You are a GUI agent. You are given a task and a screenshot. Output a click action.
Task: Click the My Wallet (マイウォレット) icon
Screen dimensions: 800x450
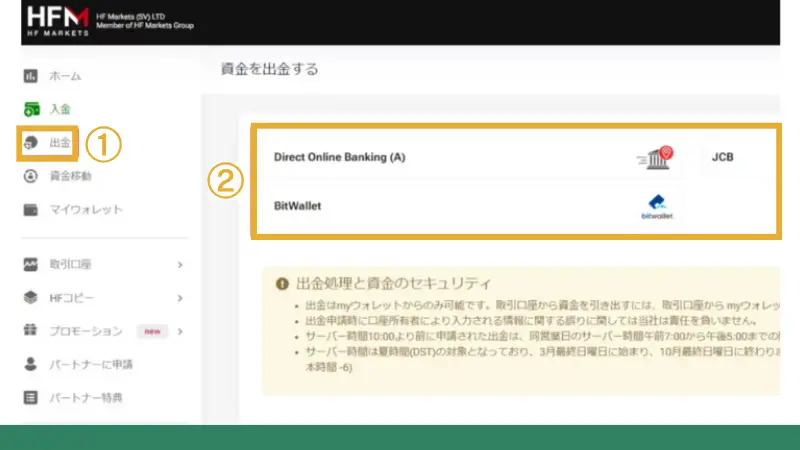point(31,210)
